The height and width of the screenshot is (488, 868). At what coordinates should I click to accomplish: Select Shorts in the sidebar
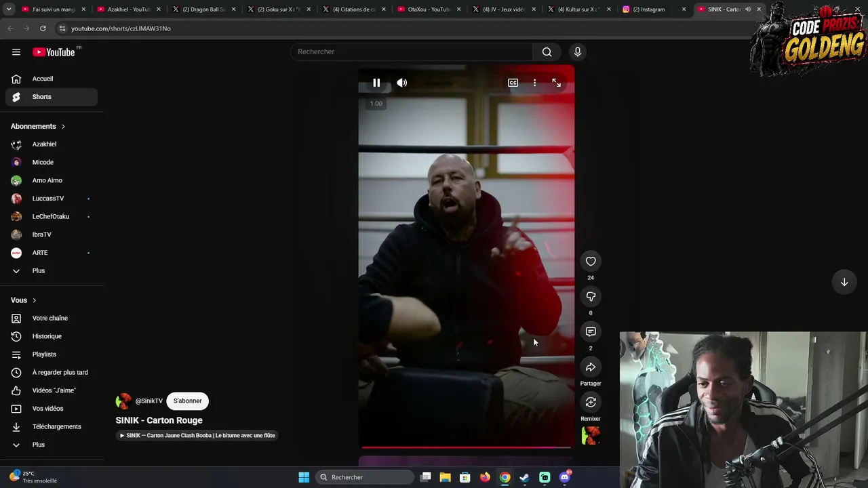(52, 97)
